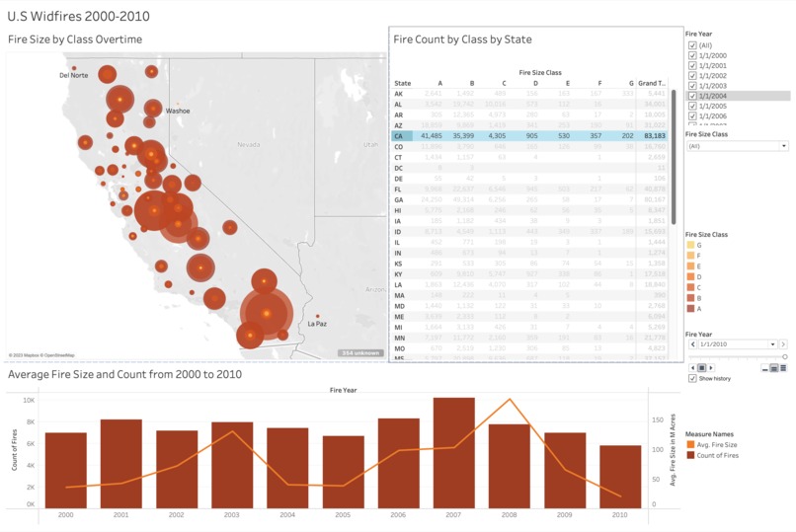Select the ID state row label

tap(398, 232)
